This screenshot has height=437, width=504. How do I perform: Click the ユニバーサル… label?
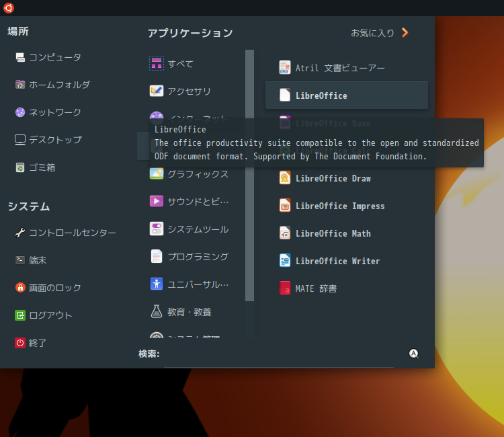198,284
